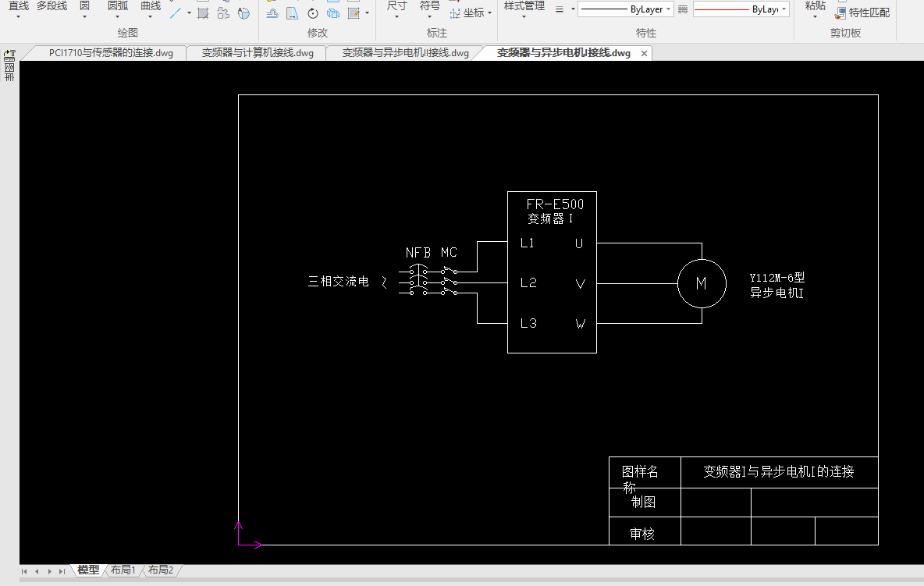Viewport: 924px width, 586px height.
Task: Expand the 样式管理 style manager dropdown
Action: point(524,16)
